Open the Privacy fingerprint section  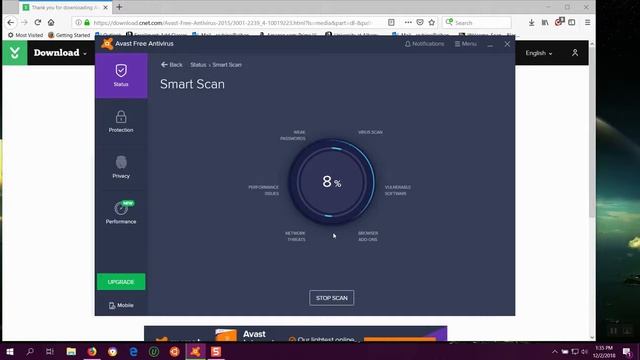(121, 167)
